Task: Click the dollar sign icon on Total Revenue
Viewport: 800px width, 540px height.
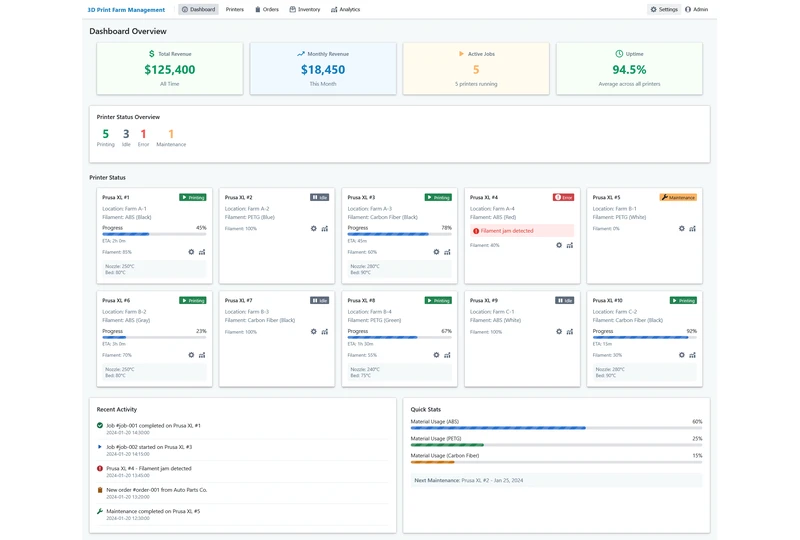Action: 152,54
